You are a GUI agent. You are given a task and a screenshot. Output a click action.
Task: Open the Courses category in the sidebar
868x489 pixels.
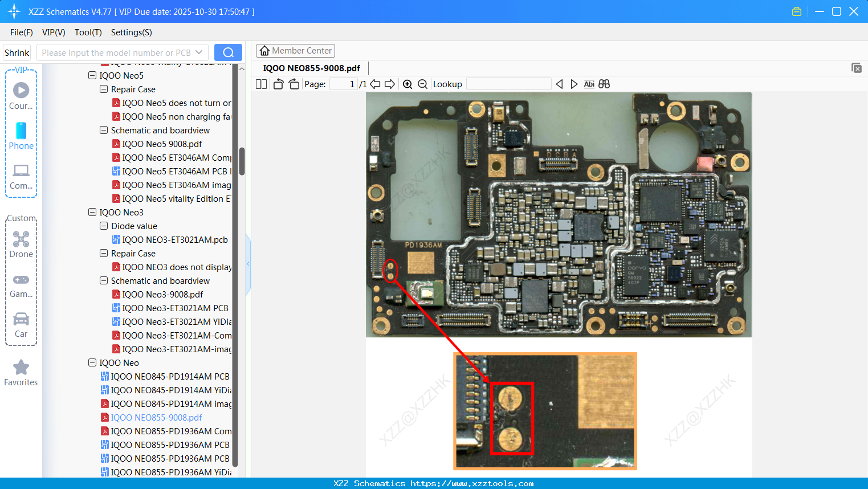[x=21, y=96]
